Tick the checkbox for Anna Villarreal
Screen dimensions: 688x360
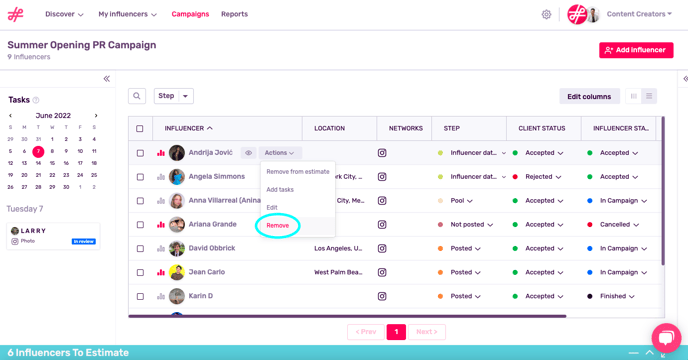tap(140, 201)
